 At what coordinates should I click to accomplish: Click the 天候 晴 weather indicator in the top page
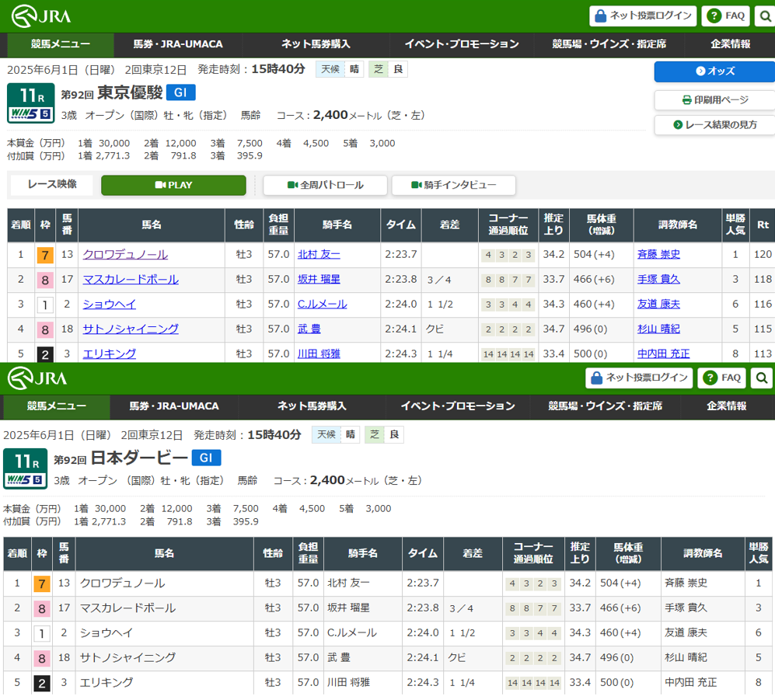point(340,69)
